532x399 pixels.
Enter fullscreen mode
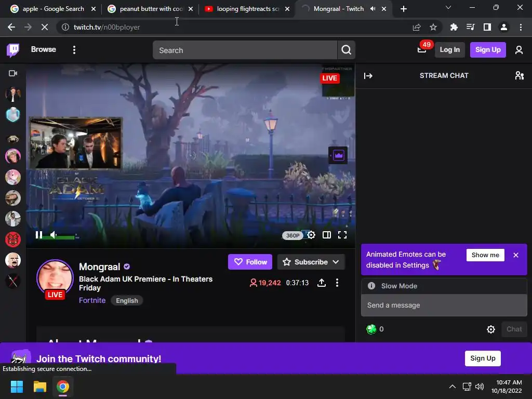pos(342,235)
